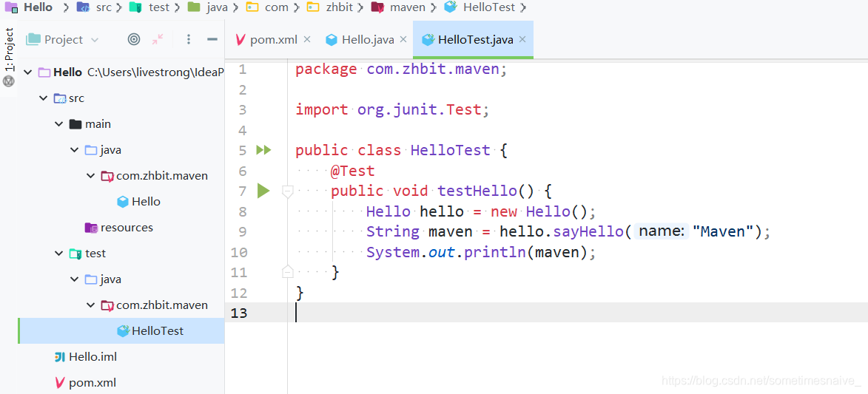Click the resources folder icon

coord(91,228)
